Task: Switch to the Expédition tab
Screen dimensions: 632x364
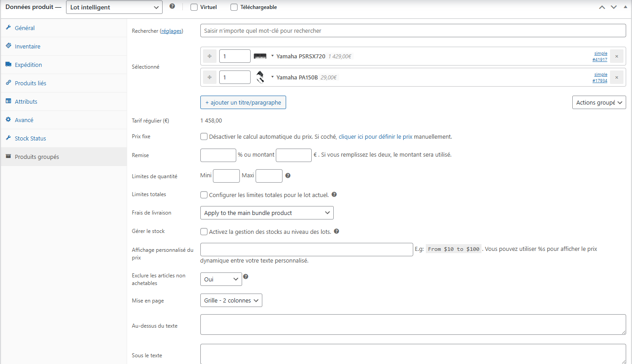Action: 28,65
